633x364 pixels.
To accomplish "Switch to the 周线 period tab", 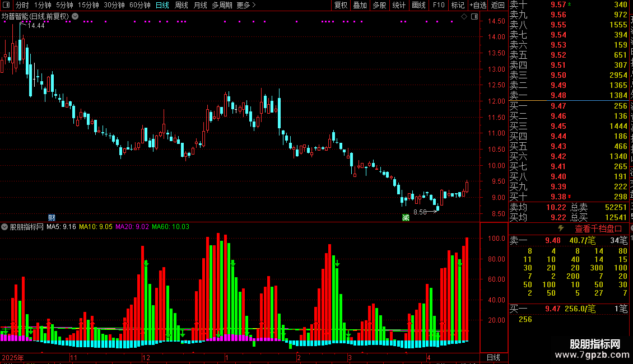I will pos(181,5).
